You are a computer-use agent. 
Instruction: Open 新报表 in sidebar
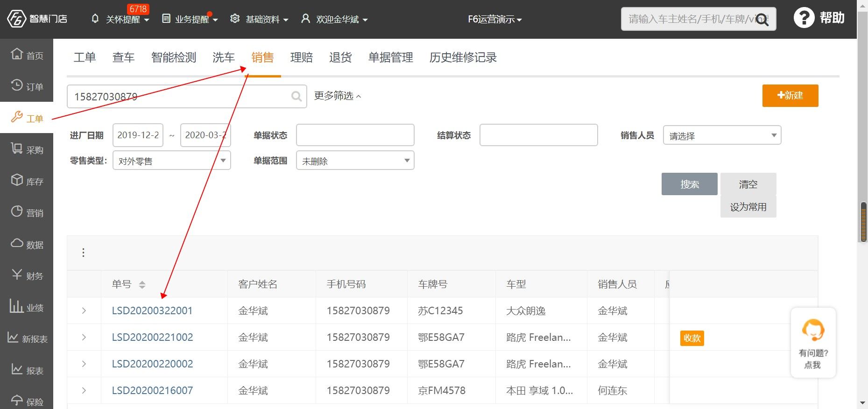(x=27, y=338)
